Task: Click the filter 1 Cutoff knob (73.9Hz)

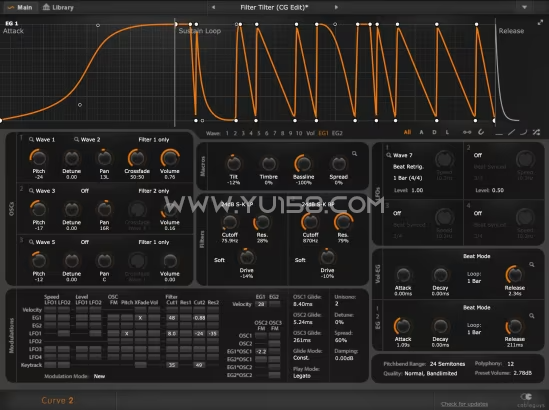Action: [230, 222]
